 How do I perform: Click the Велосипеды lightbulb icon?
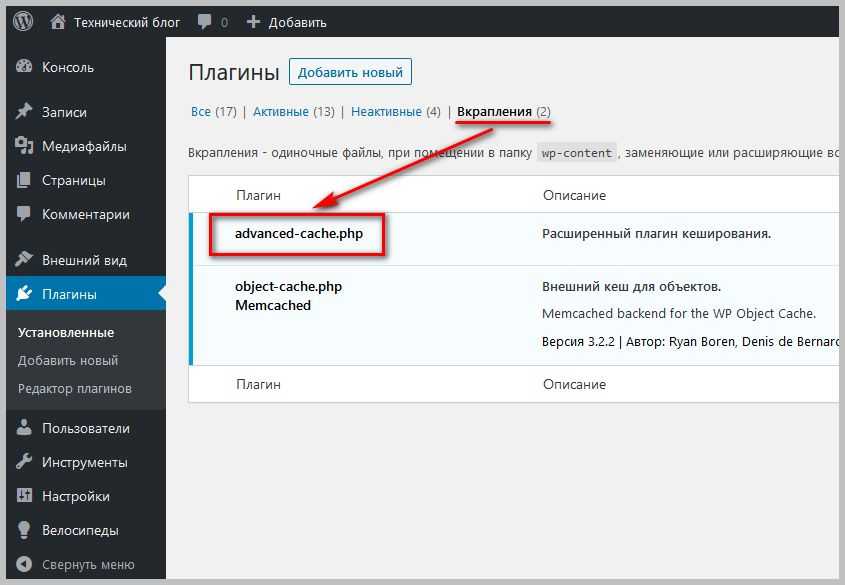[x=25, y=531]
